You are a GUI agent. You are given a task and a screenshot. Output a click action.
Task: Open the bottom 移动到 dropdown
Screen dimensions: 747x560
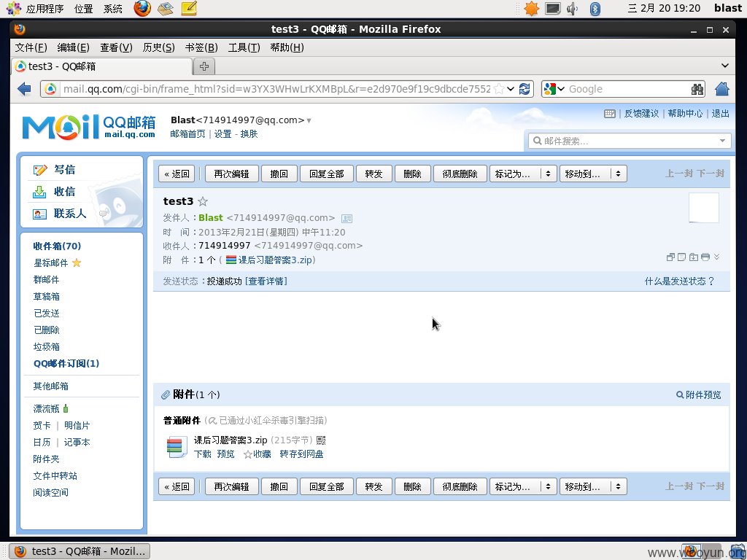[x=593, y=486]
